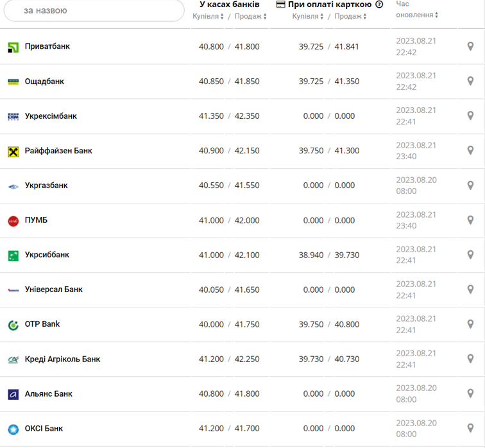The height and width of the screenshot is (448, 485).
Task: Click the Raiffeisen Bank logo icon
Action: (x=13, y=151)
